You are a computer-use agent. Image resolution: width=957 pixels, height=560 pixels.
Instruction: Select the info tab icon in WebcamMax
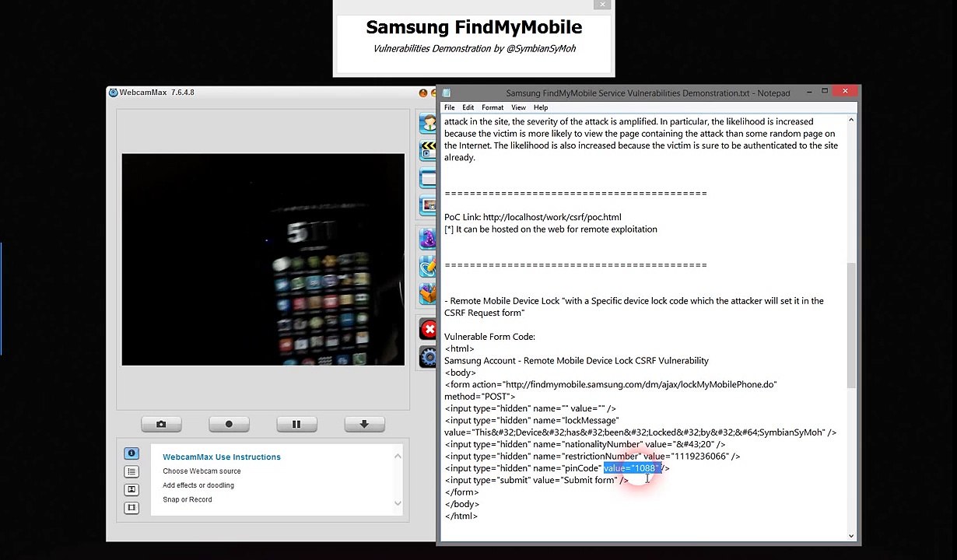[131, 453]
